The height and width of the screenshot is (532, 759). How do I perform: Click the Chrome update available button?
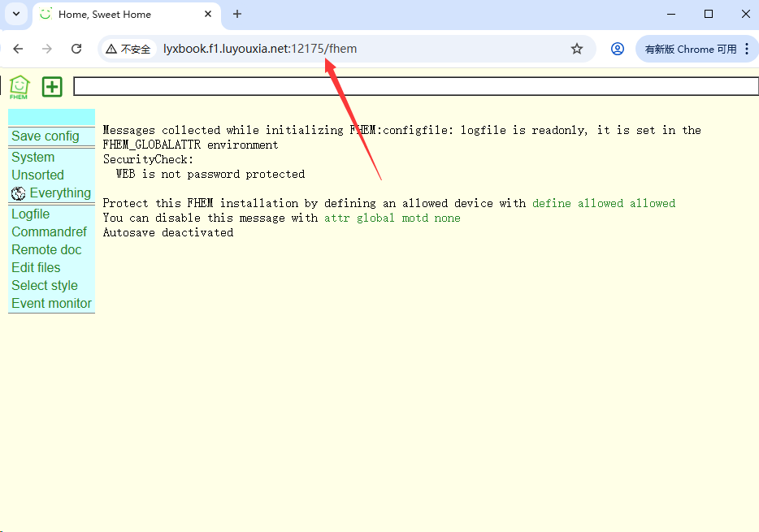(689, 49)
